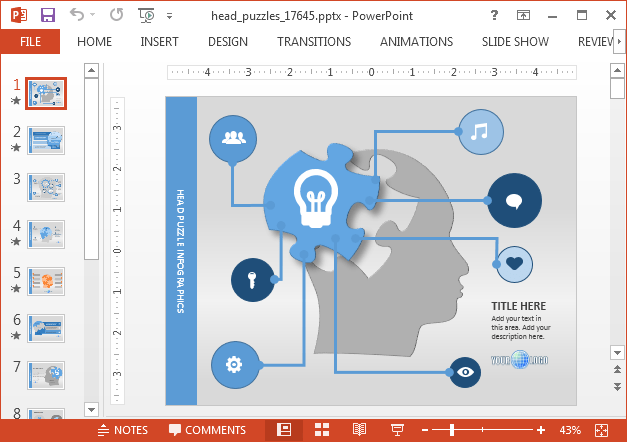
Task: Undo the last action
Action: pyautogui.click(x=77, y=15)
